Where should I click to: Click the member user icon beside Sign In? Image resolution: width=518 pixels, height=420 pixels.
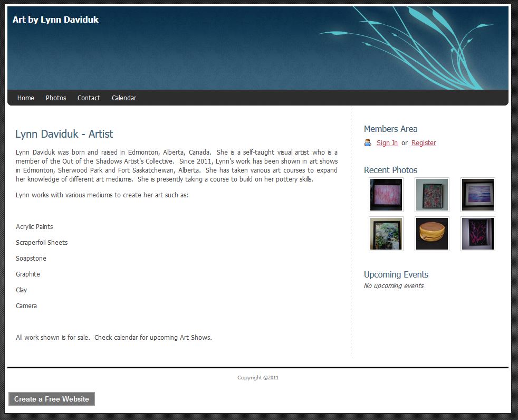click(367, 143)
